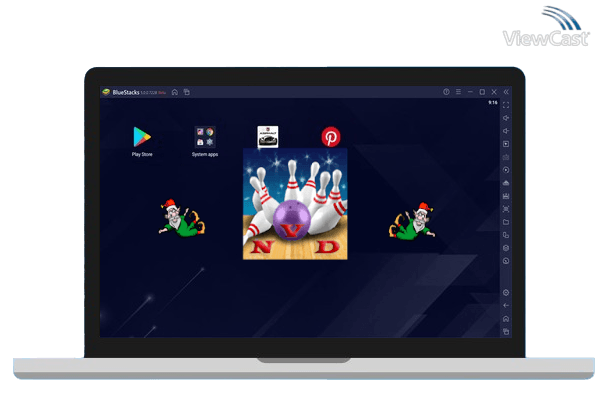The image size is (602, 414).
Task: Click the BlueStacks logo in title bar
Action: [x=106, y=92]
